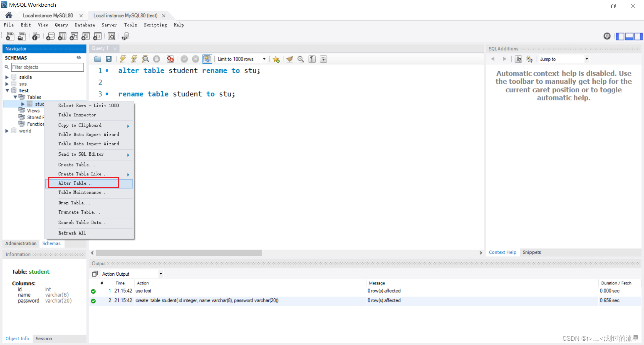Select the Object Info tab
This screenshot has height=345, width=644.
point(17,339)
